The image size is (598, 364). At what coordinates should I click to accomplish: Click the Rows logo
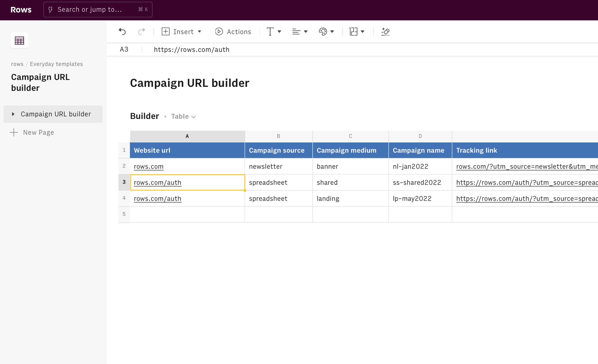(21, 10)
